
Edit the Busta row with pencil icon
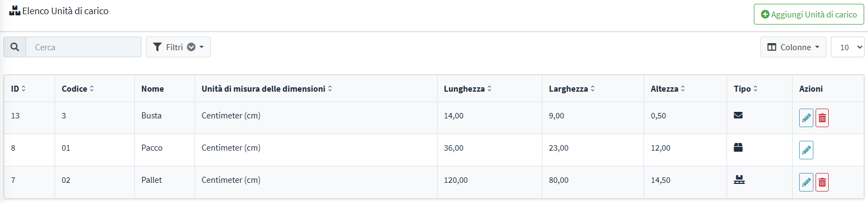[x=806, y=118]
